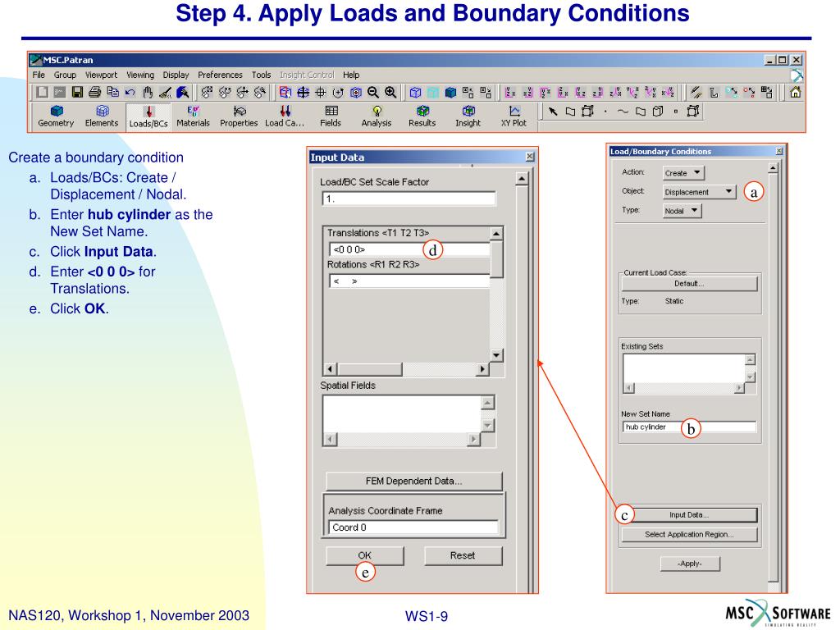
Task: Open the XY Plot application
Action: coord(514,116)
